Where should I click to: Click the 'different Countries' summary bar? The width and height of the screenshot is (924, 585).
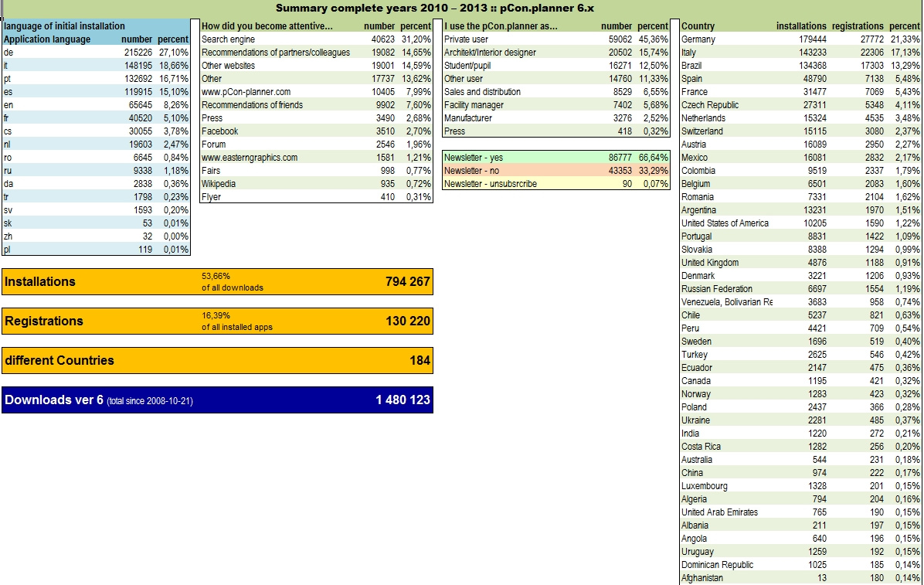pyautogui.click(x=217, y=360)
